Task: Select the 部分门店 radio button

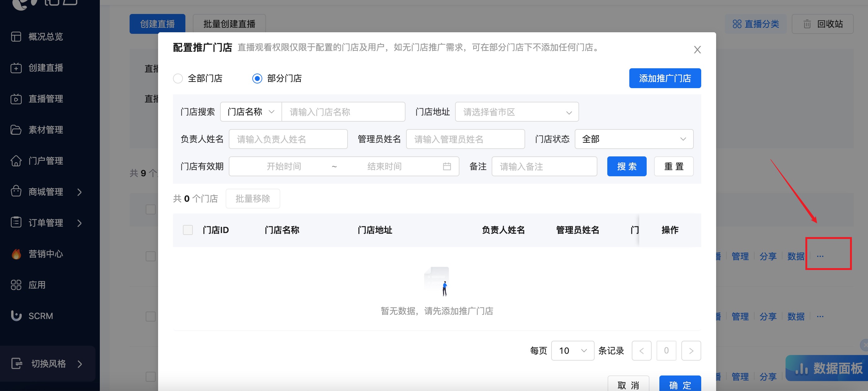Action: [x=257, y=79]
